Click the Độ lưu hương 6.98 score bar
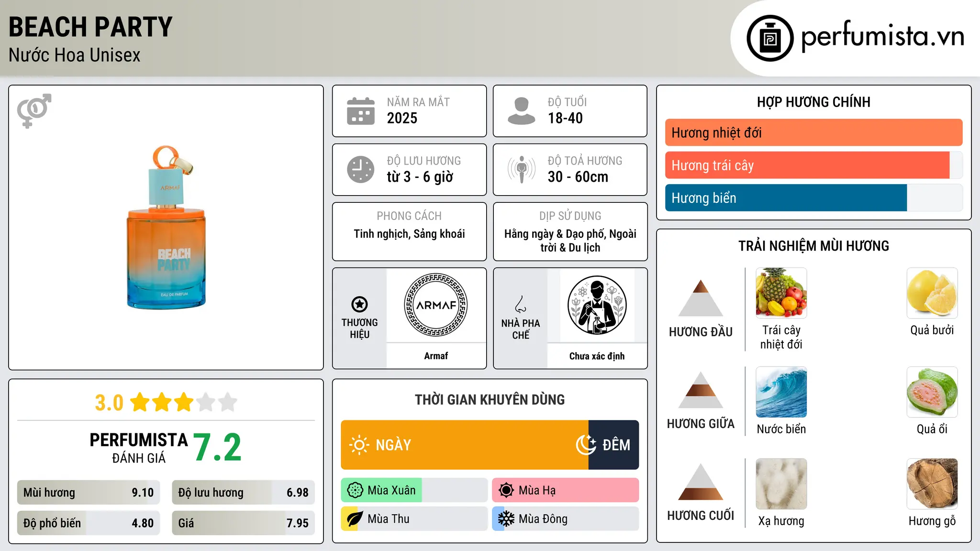Image resolution: width=980 pixels, height=551 pixels. [243, 492]
